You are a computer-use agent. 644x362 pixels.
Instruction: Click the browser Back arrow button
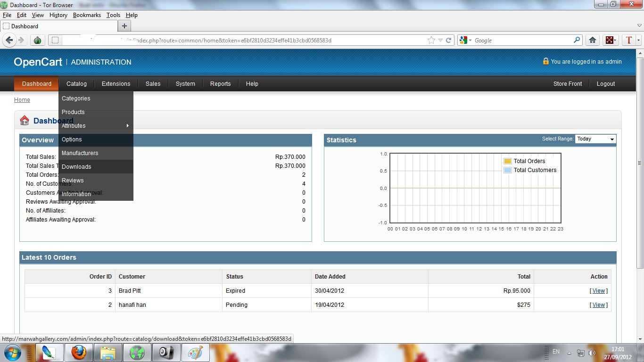[x=9, y=41]
